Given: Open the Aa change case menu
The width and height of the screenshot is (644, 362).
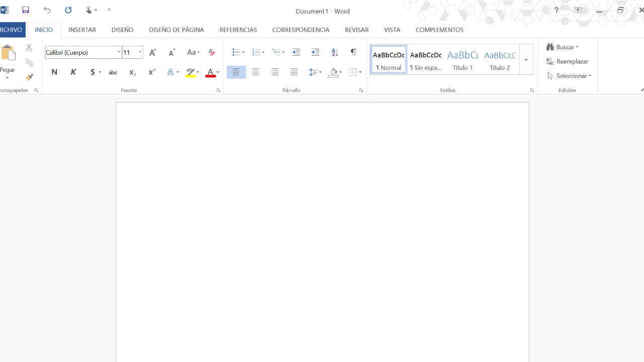Looking at the screenshot, I should point(193,52).
